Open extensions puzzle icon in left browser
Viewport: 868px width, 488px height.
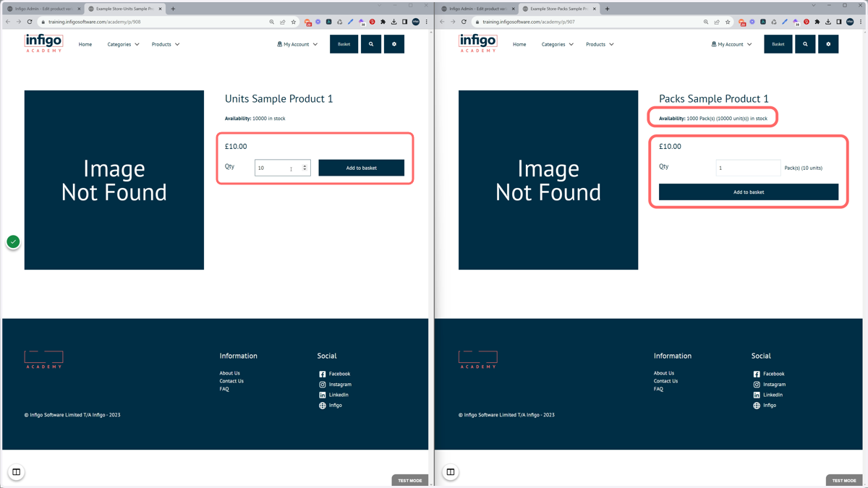pos(383,22)
